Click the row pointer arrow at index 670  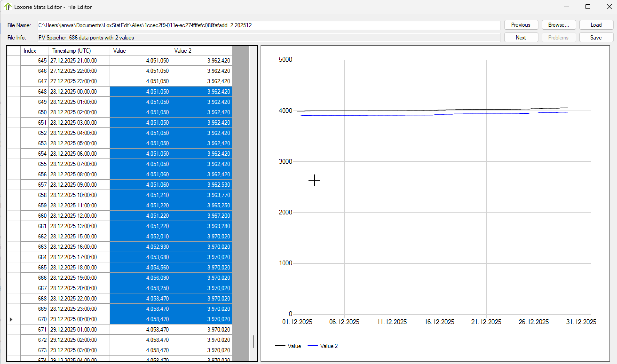click(11, 319)
